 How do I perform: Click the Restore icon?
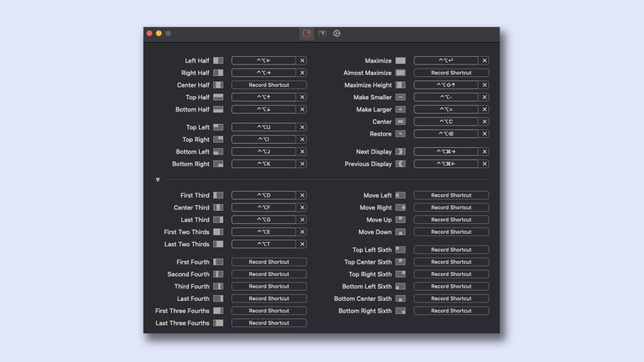point(400,134)
